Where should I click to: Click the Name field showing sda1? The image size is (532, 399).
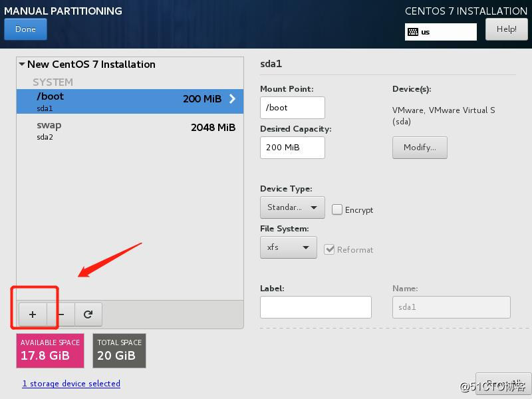coord(452,307)
